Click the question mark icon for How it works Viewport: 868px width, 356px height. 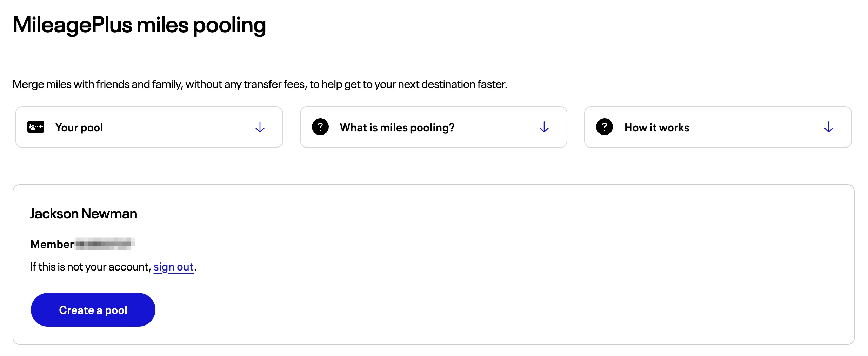pyautogui.click(x=605, y=127)
